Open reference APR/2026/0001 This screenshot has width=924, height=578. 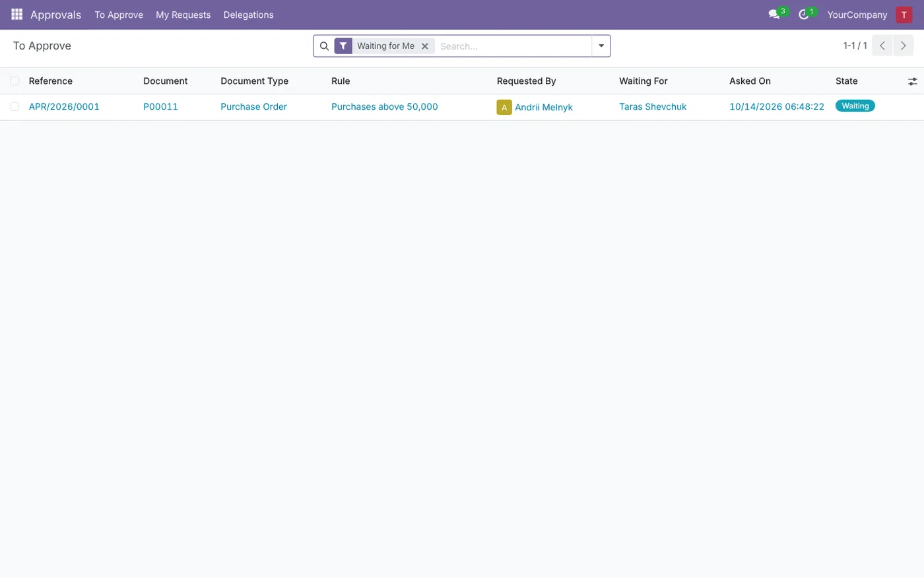64,106
